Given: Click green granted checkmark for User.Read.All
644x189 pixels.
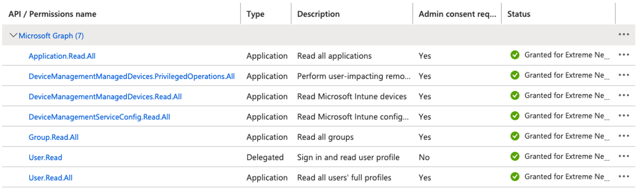Looking at the screenshot, I should point(515,177).
